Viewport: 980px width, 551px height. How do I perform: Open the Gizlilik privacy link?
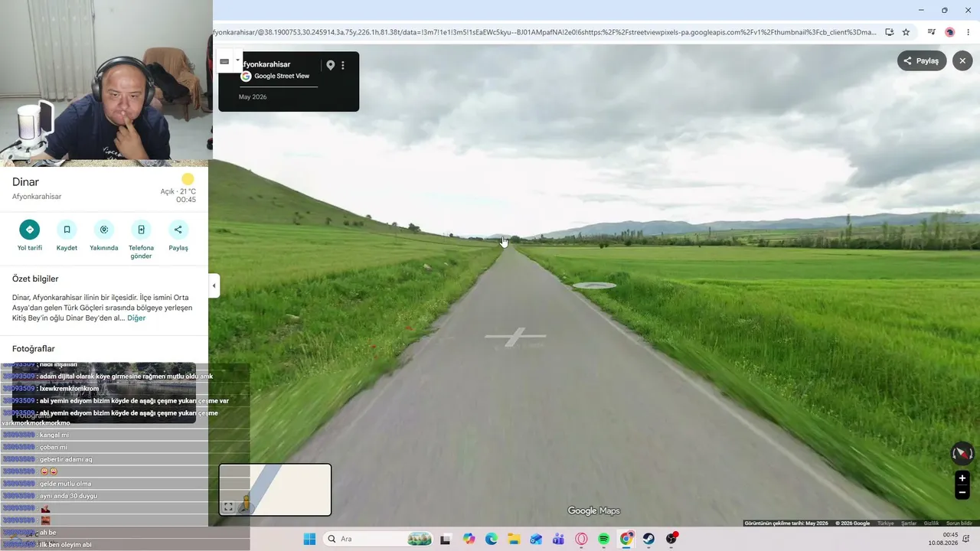click(x=931, y=523)
